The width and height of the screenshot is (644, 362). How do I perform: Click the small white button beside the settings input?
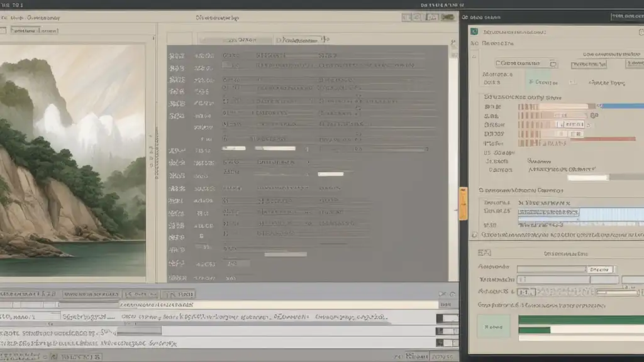pyautogui.click(x=600, y=270)
